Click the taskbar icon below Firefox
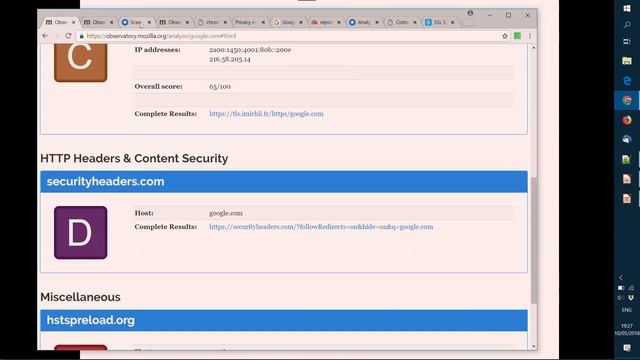Viewport: 640px width, 360px height. click(627, 139)
